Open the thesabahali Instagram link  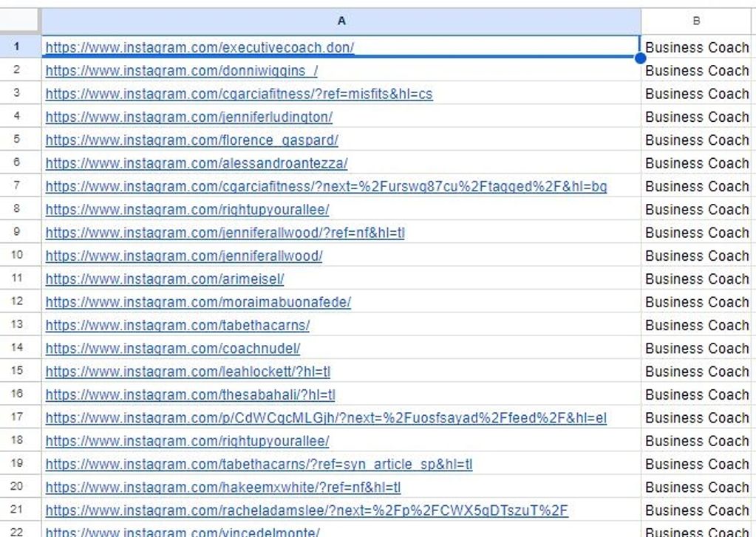pyautogui.click(x=190, y=394)
